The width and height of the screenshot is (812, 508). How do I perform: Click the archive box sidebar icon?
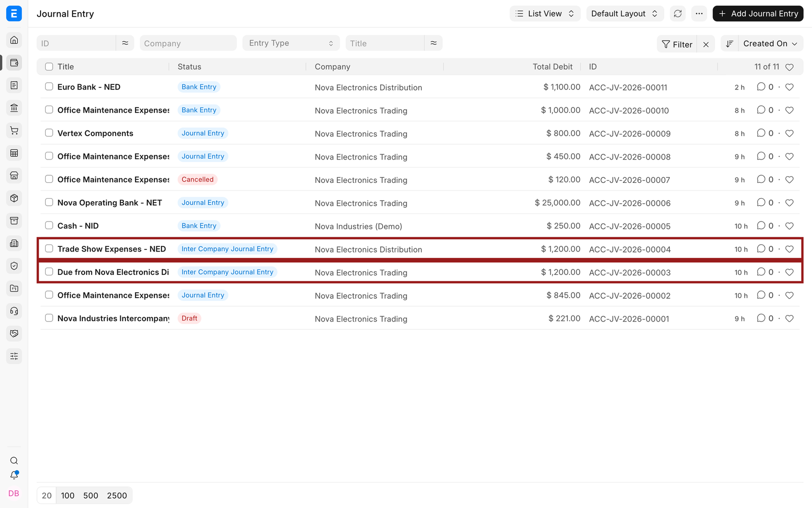click(14, 220)
